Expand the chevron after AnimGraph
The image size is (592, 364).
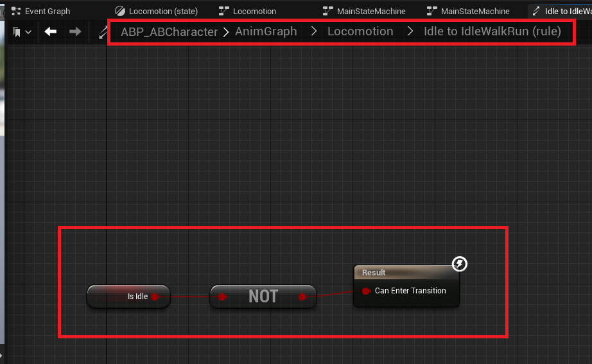click(314, 31)
